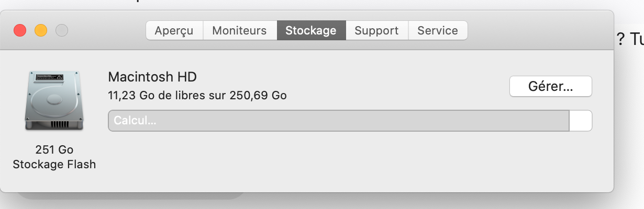The image size is (644, 209).
Task: Select the Stockage tab
Action: [x=310, y=30]
